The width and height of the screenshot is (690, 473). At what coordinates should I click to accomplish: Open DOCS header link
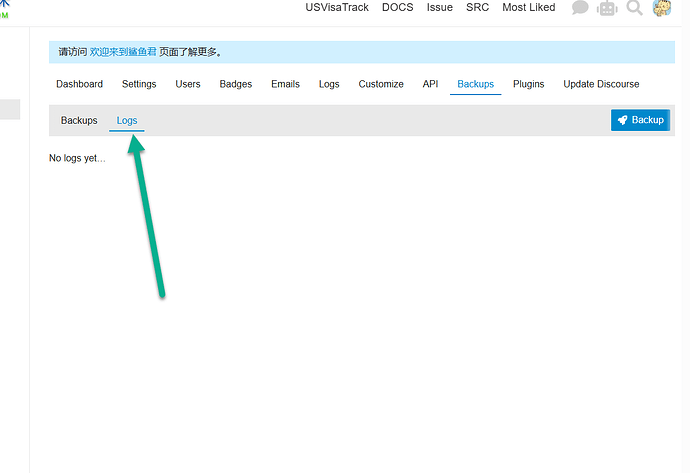(398, 7)
